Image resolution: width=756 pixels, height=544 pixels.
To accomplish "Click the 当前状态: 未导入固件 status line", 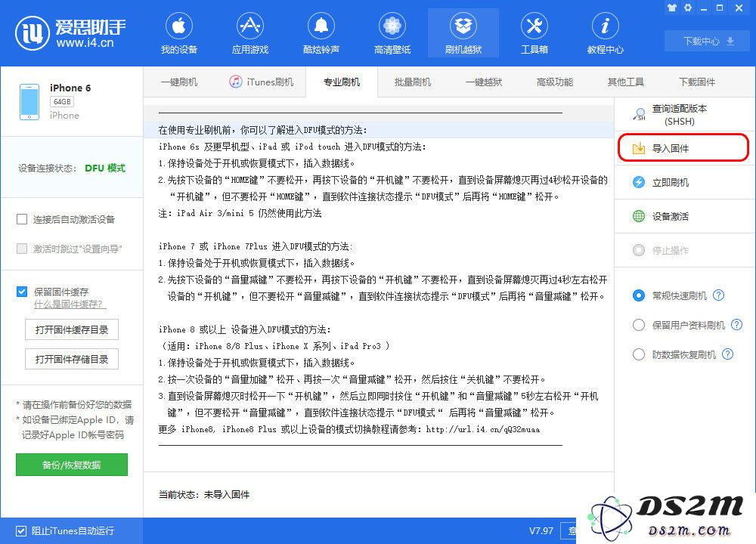I will tap(204, 494).
